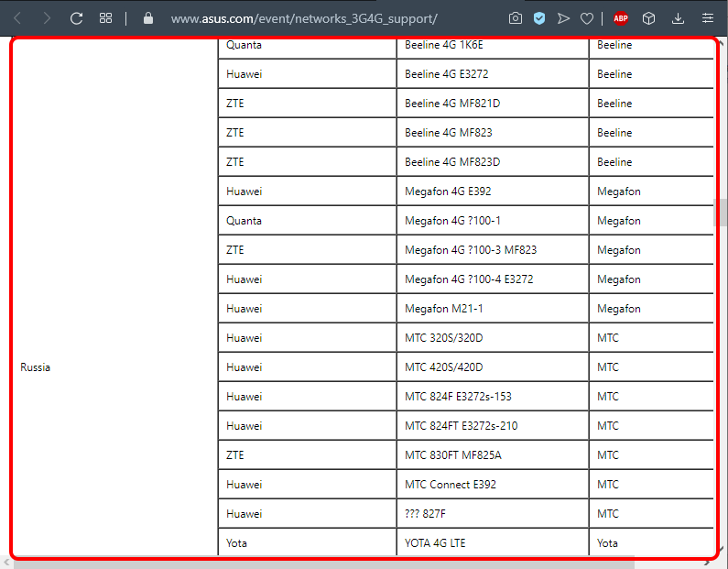Select Yota operator cell
The image size is (728, 569).
click(651, 542)
